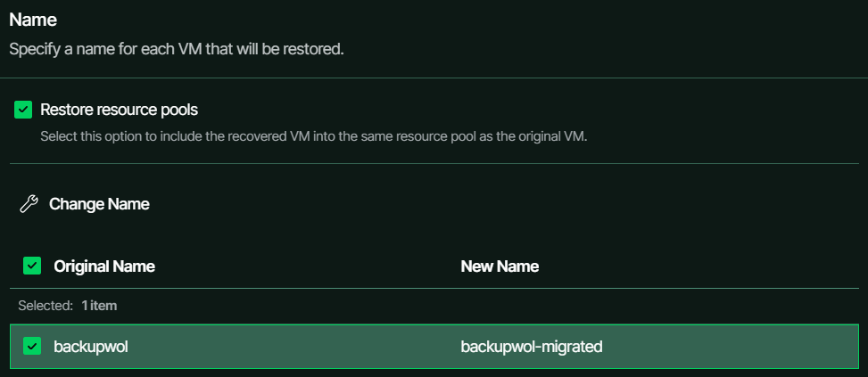Click the '1 item' selection count

[x=99, y=305]
